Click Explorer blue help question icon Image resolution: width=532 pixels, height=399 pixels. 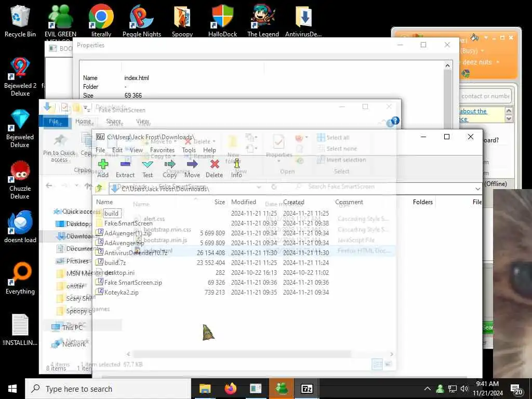(395, 121)
